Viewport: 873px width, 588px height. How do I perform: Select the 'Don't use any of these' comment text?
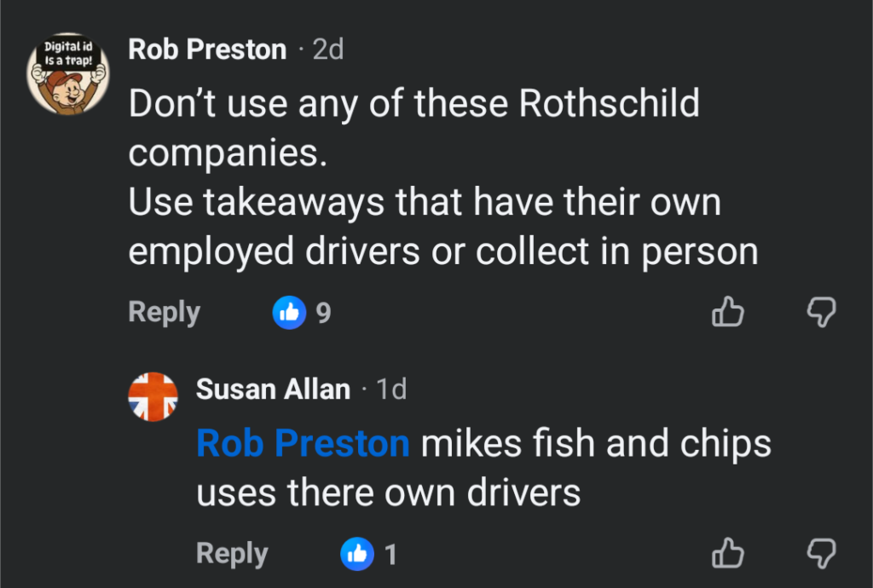click(x=413, y=105)
